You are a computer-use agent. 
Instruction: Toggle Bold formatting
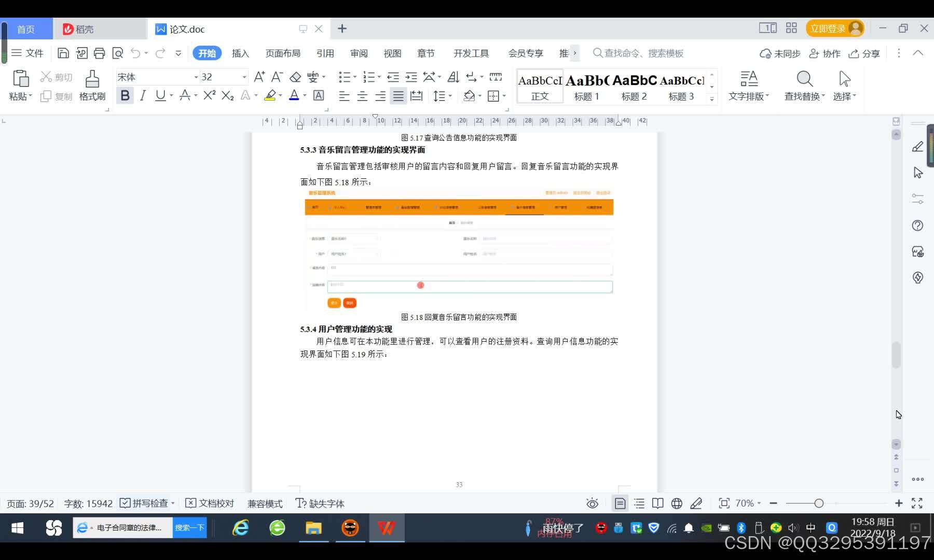(125, 95)
